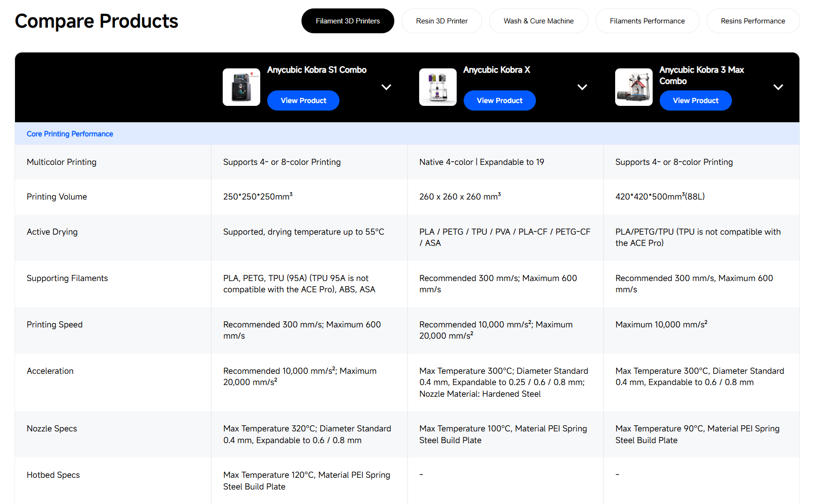Click the Anycubic Kobra X title
This screenshot has width=813, height=504.
pos(497,70)
